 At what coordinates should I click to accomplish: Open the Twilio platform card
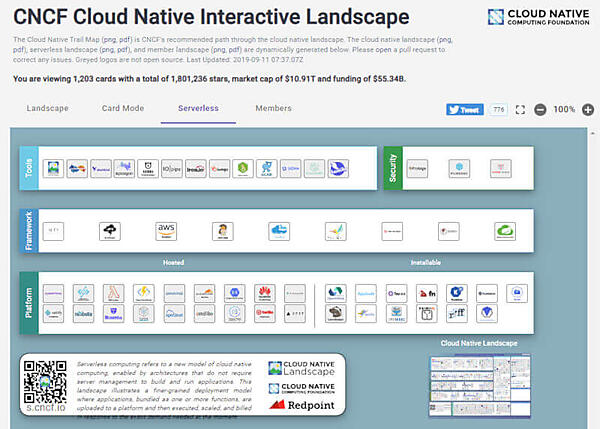[x=265, y=314]
